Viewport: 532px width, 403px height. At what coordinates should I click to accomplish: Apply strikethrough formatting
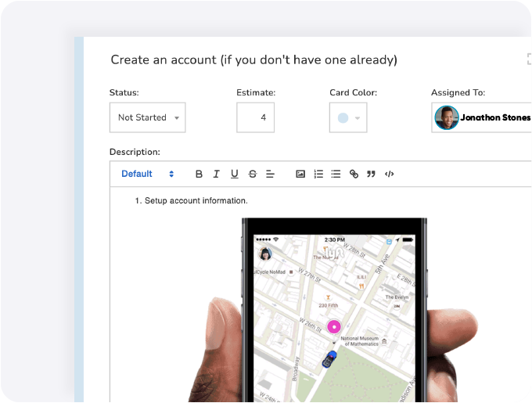(253, 174)
